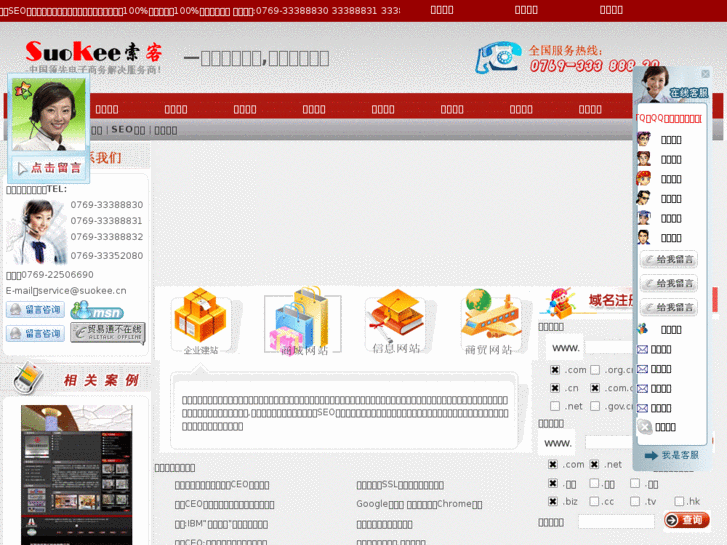Click the www. domain field above .biz
The height and width of the screenshot is (545, 727).
(x=609, y=442)
